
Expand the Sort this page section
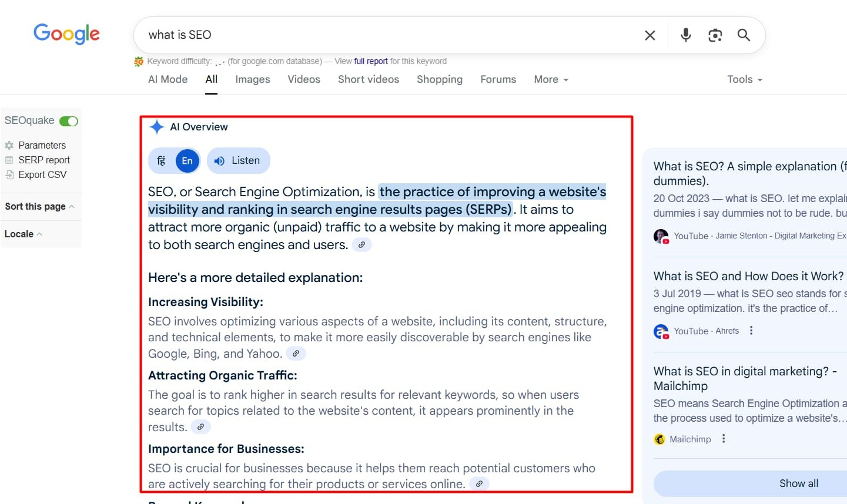(39, 207)
